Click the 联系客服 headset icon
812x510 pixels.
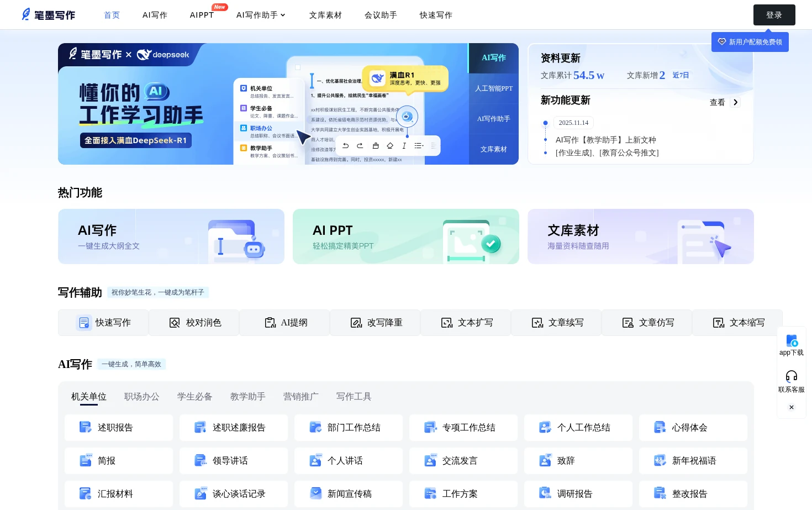(x=792, y=376)
